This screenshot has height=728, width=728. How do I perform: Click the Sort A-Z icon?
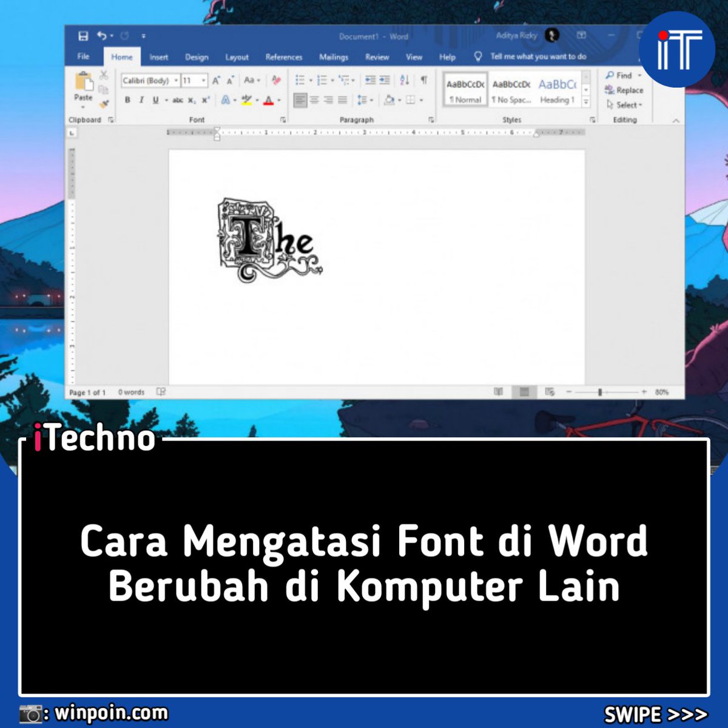(405, 80)
